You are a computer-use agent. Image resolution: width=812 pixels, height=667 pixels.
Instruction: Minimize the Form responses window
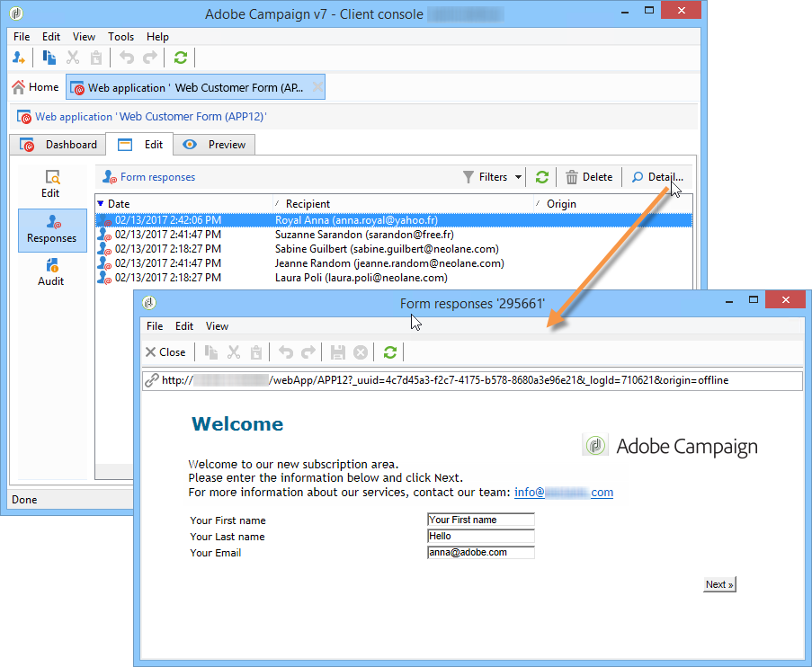(729, 300)
